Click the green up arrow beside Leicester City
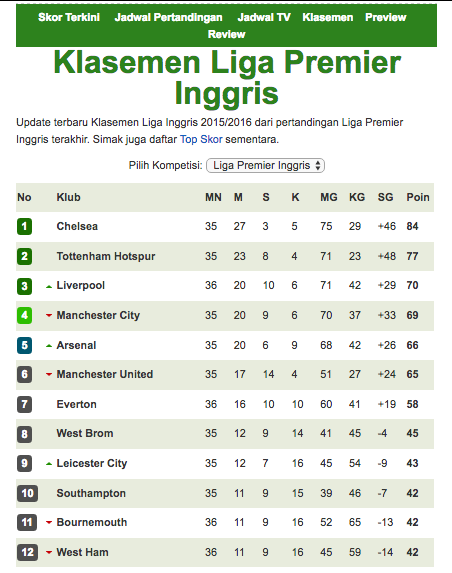 (x=49, y=464)
